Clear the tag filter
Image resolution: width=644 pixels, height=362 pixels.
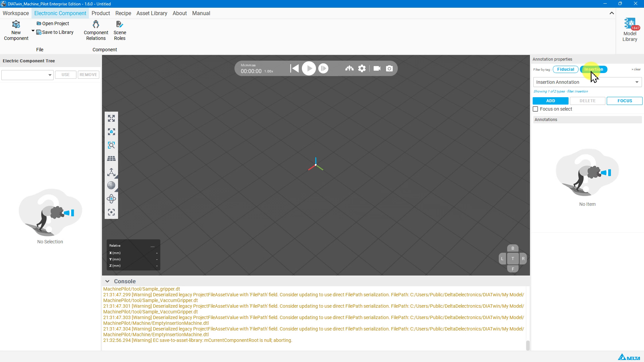[x=636, y=69]
